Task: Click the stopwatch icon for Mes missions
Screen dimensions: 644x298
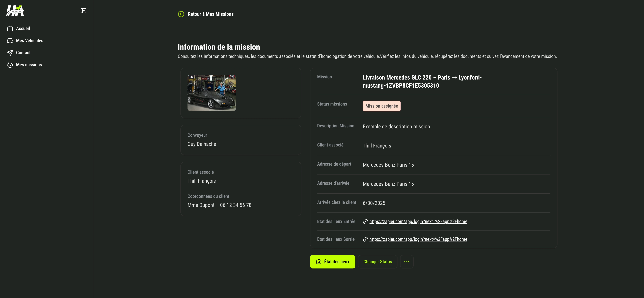Action: (x=10, y=65)
